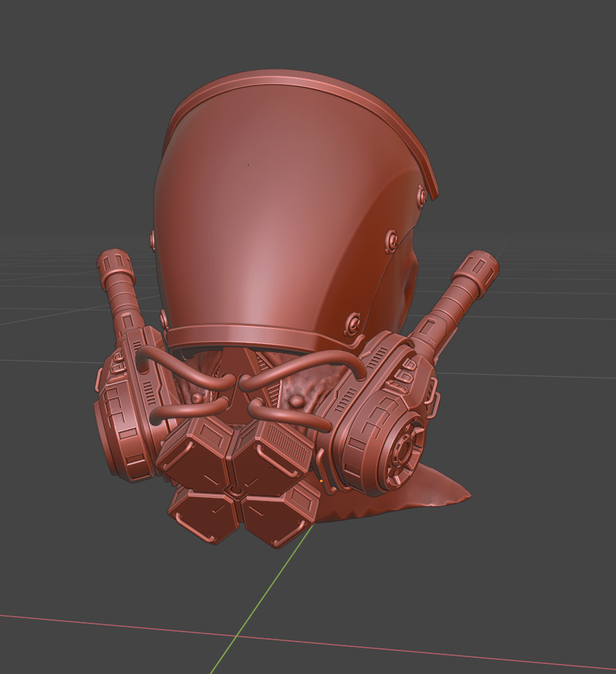Viewport: 616px width, 674px height.
Task: Select the bottom band of the visor
Action: (256, 337)
